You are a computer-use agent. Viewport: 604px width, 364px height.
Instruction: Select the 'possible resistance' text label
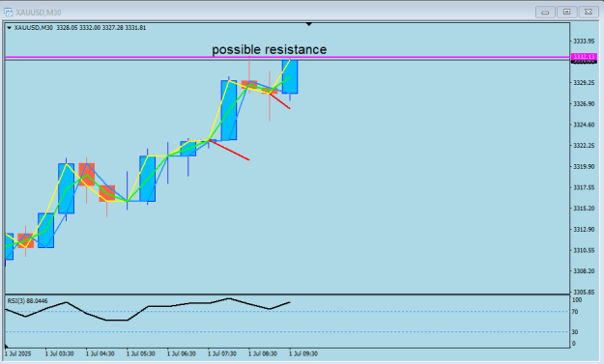pos(270,49)
